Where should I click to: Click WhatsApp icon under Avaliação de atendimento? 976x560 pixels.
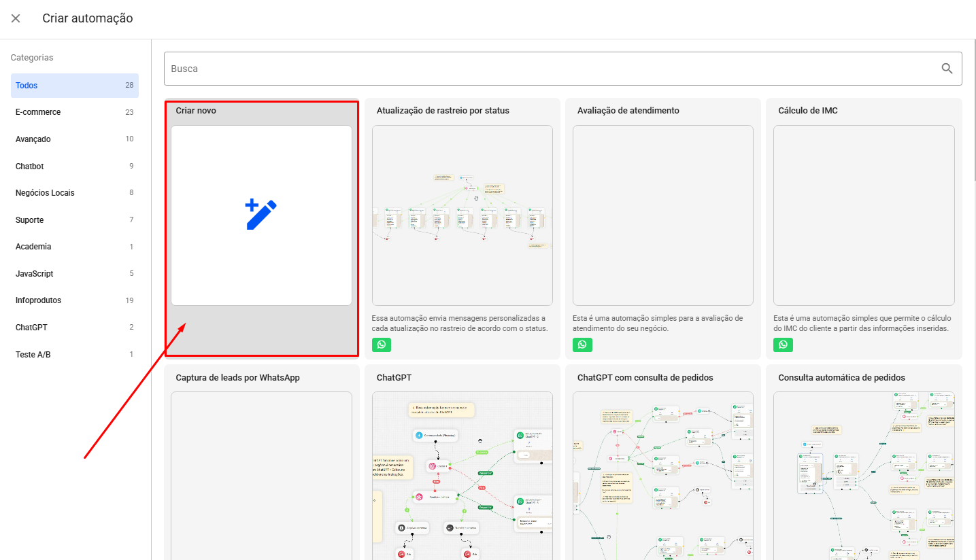(582, 345)
